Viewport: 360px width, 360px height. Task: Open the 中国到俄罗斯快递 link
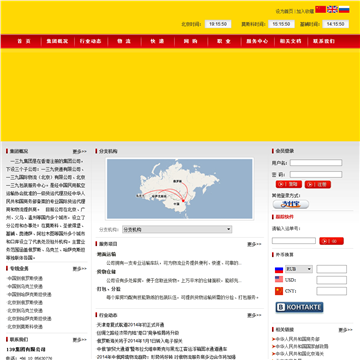[x=25, y=278]
